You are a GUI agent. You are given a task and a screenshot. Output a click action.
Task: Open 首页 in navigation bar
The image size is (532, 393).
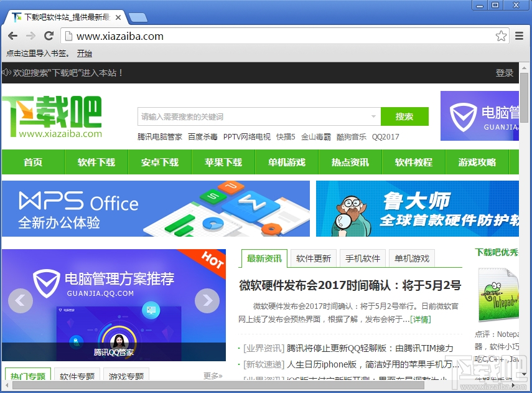coord(33,162)
